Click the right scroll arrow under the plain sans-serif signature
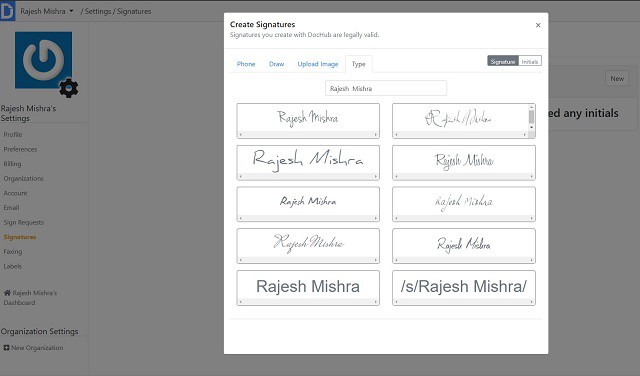 pyautogui.click(x=376, y=302)
